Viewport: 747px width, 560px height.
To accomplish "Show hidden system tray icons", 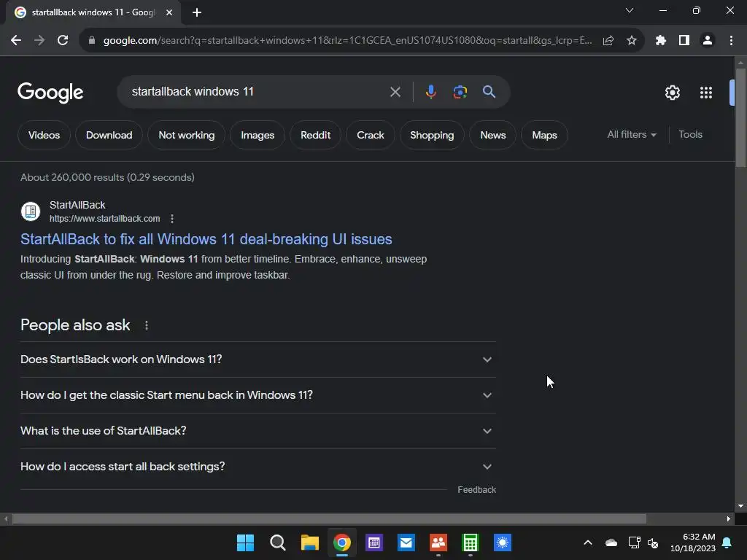I will (x=588, y=542).
